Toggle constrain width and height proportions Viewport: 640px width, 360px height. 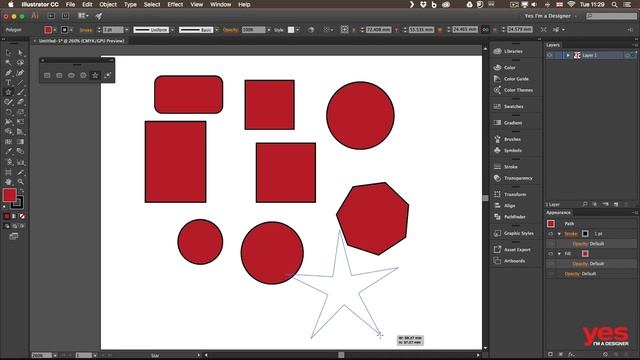coord(485,30)
